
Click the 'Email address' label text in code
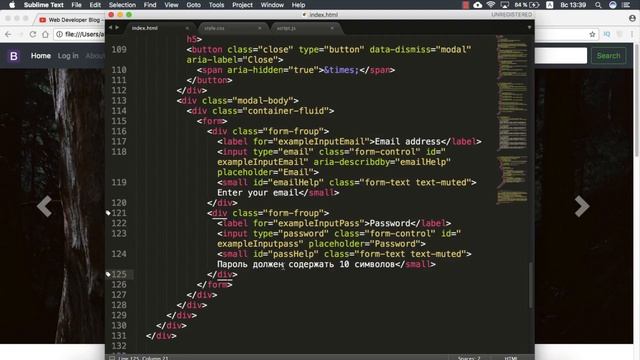[407, 142]
